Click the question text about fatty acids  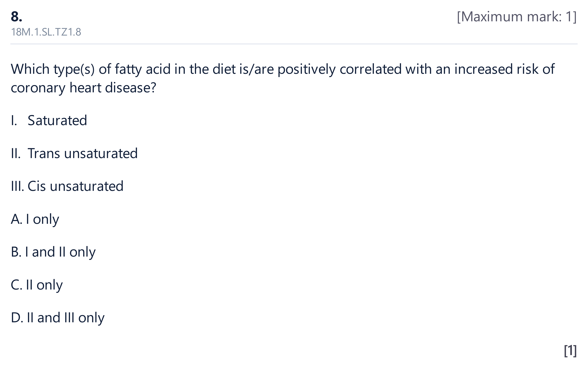pos(283,78)
